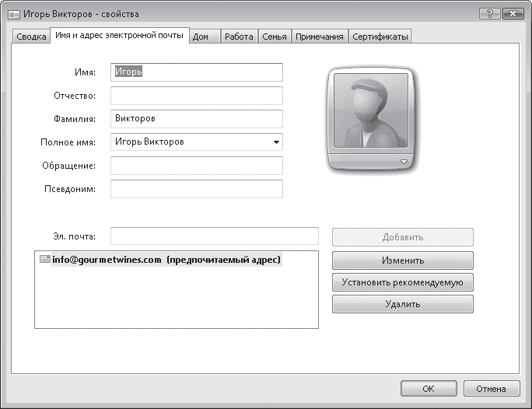Click the contact card icon in title bar
Viewport: 532px width, 409px height.
(13, 14)
